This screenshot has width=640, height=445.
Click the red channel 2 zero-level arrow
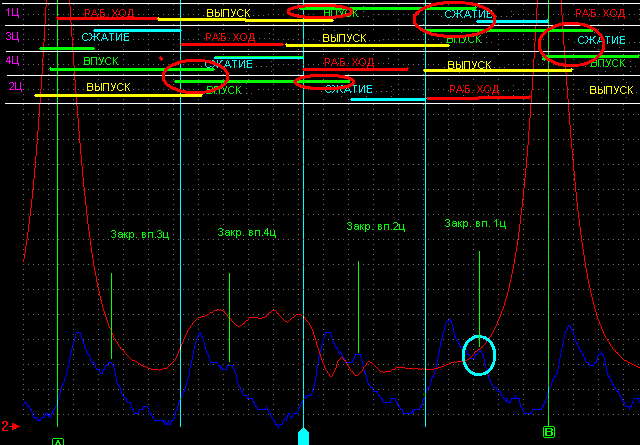(x=10, y=426)
